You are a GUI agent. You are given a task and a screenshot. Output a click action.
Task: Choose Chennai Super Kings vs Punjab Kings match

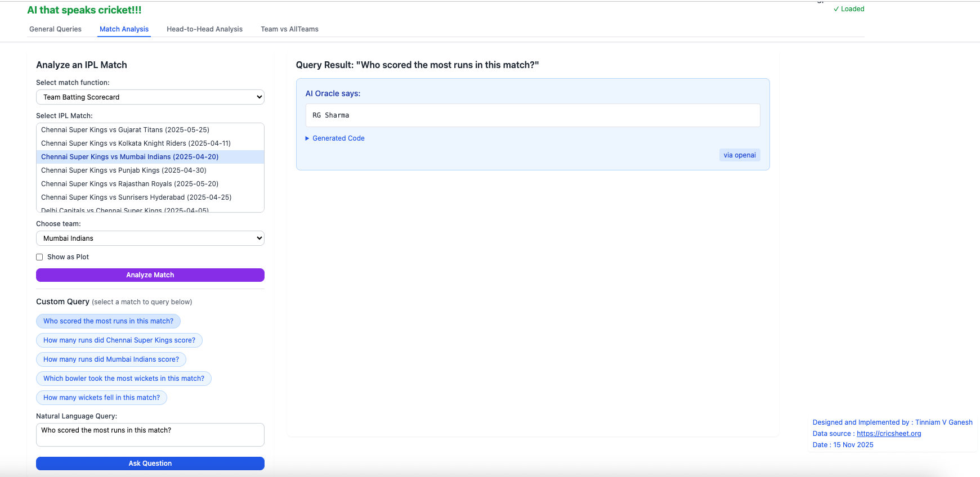(x=123, y=170)
